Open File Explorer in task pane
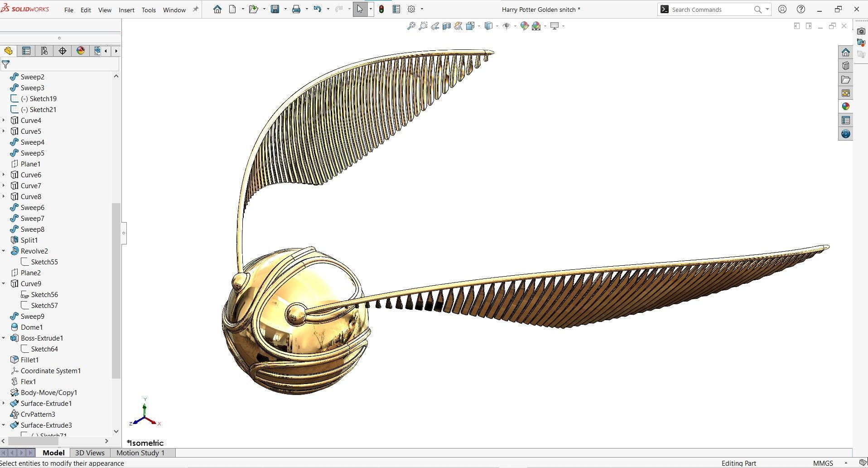The height and width of the screenshot is (468, 868). pos(845,79)
